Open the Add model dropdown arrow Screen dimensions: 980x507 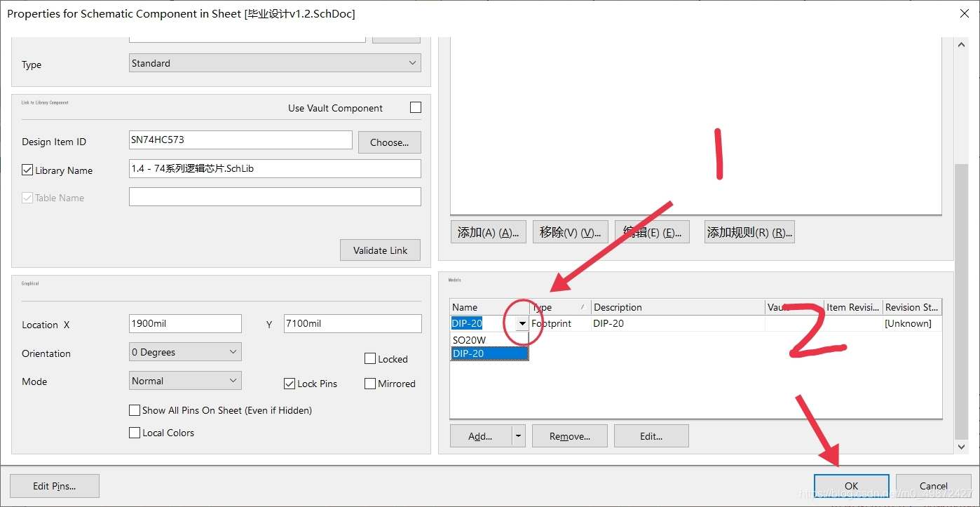click(519, 436)
